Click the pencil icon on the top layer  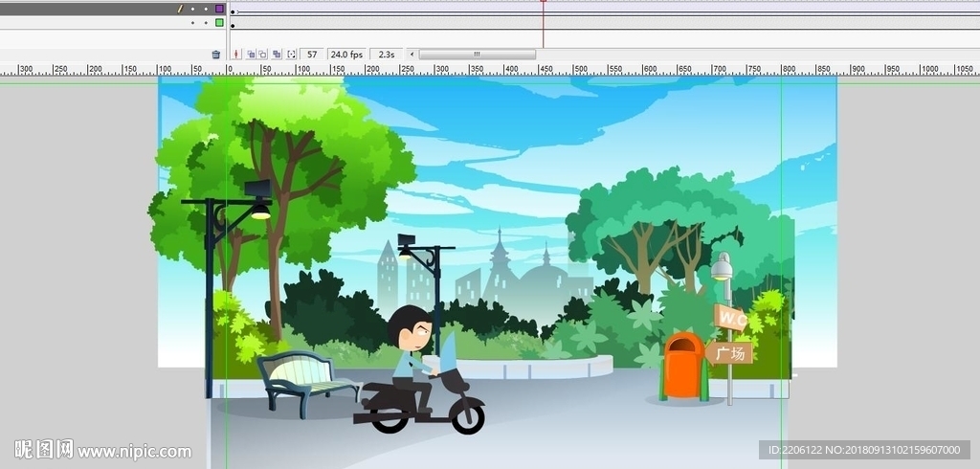tap(180, 9)
